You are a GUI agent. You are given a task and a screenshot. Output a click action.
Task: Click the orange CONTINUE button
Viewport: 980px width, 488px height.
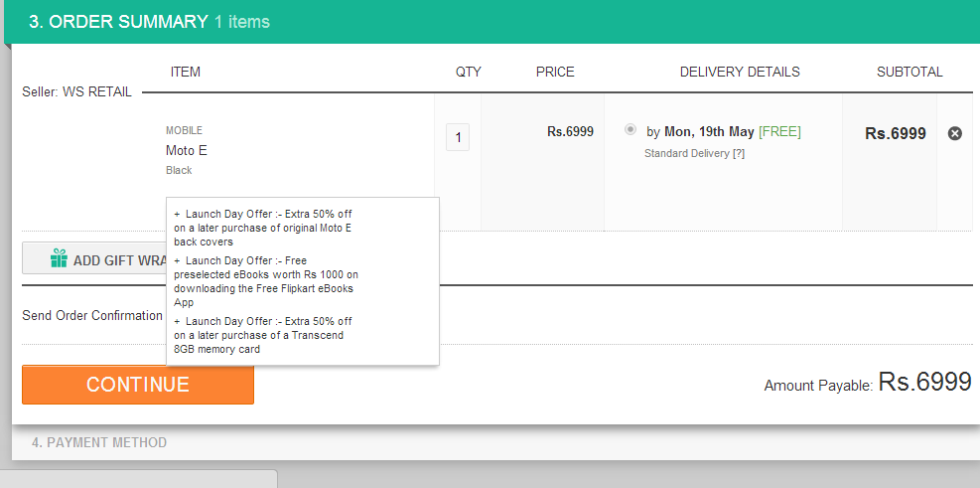point(137,385)
